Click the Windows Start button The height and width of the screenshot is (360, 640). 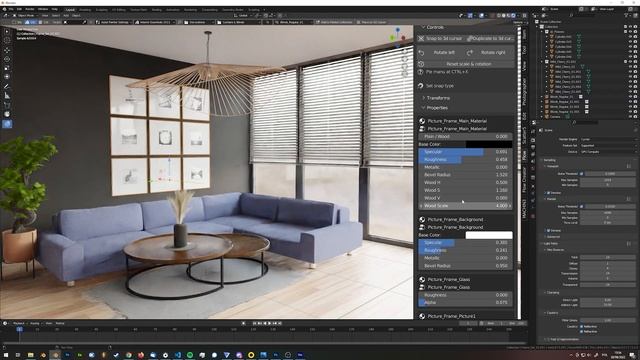click(x=6, y=355)
